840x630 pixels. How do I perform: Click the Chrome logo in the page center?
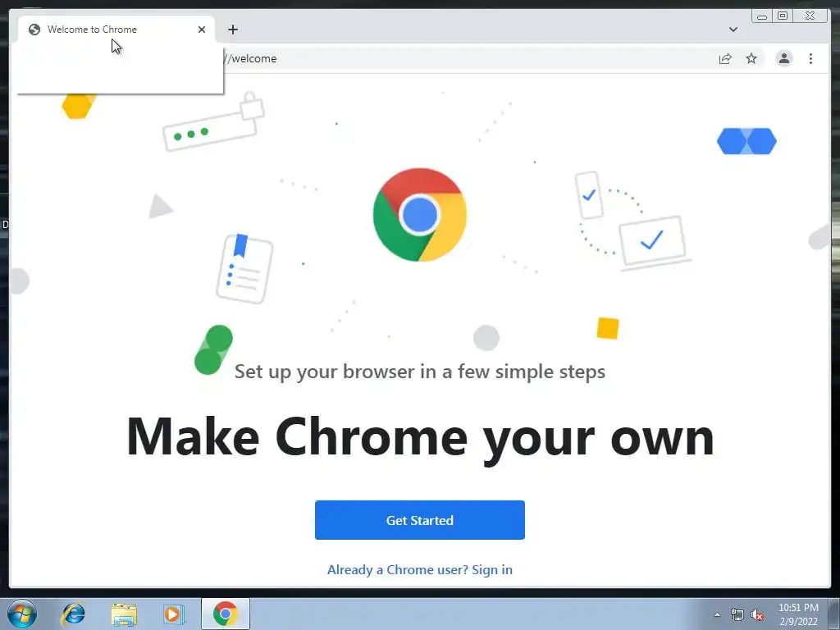(419, 215)
